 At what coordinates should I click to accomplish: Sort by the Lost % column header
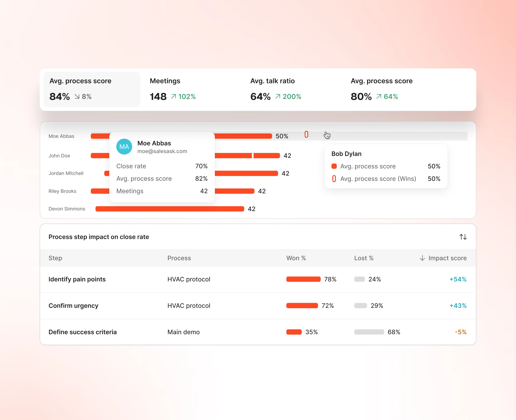tap(364, 258)
